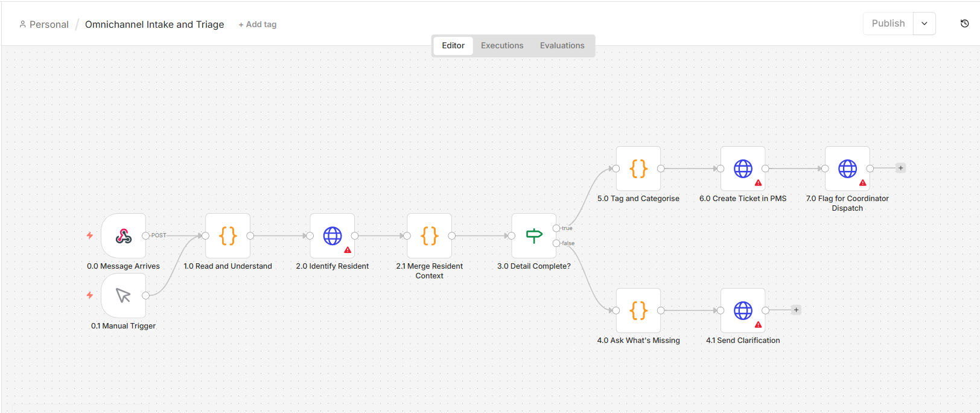Open the 7.0 Flag for Coordinator Dispatch node
Image resolution: width=980 pixels, height=413 pixels.
847,168
